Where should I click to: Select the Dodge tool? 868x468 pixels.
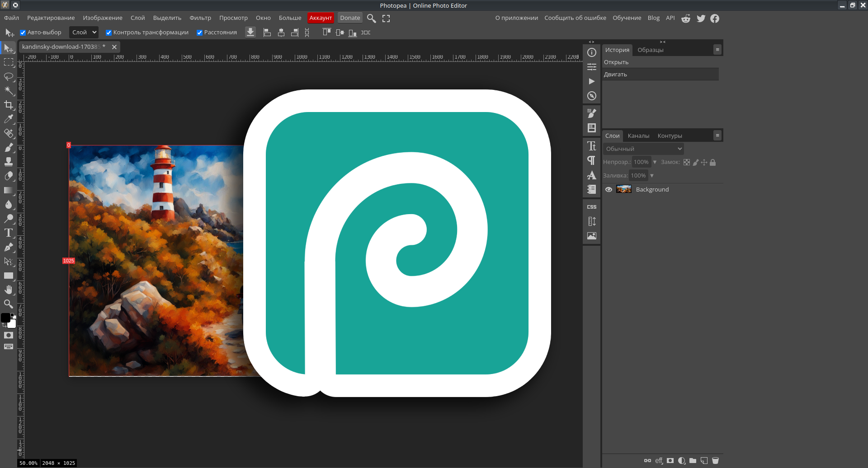9,219
